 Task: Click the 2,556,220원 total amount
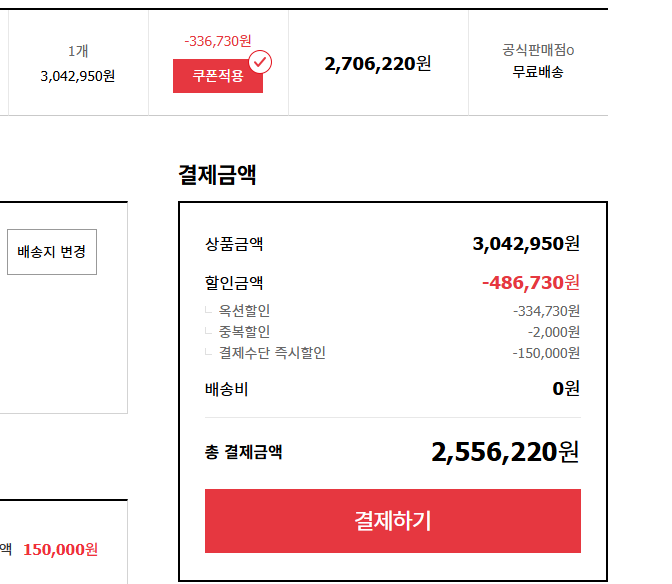pyautogui.click(x=505, y=452)
